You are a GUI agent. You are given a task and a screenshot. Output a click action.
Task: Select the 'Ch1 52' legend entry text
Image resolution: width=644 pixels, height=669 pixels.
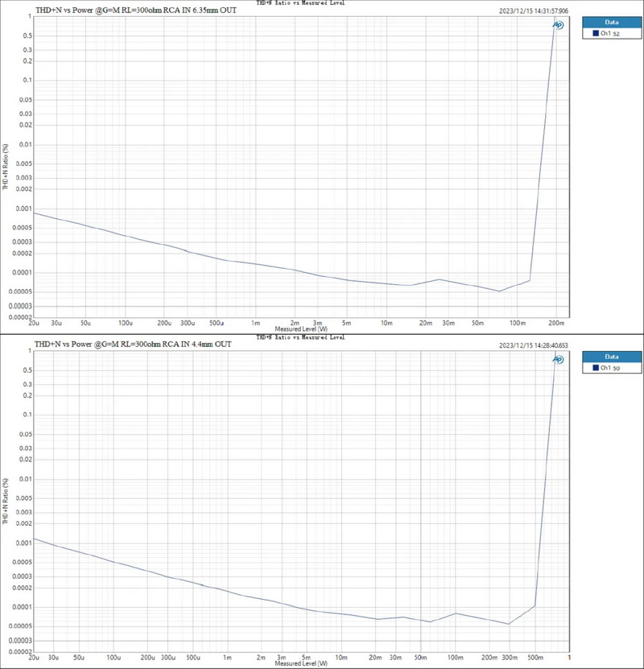pos(610,33)
